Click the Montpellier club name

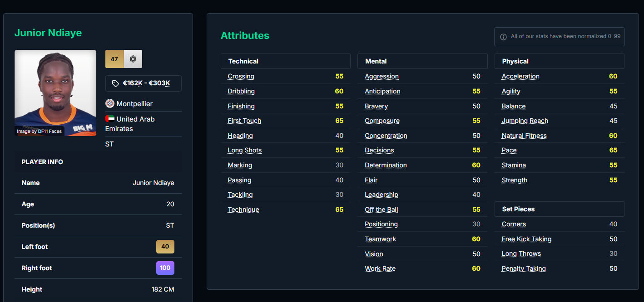134,104
